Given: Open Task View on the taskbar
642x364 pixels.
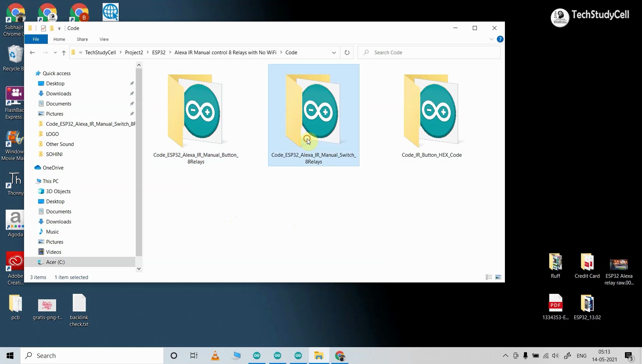Looking at the screenshot, I should coord(194,356).
